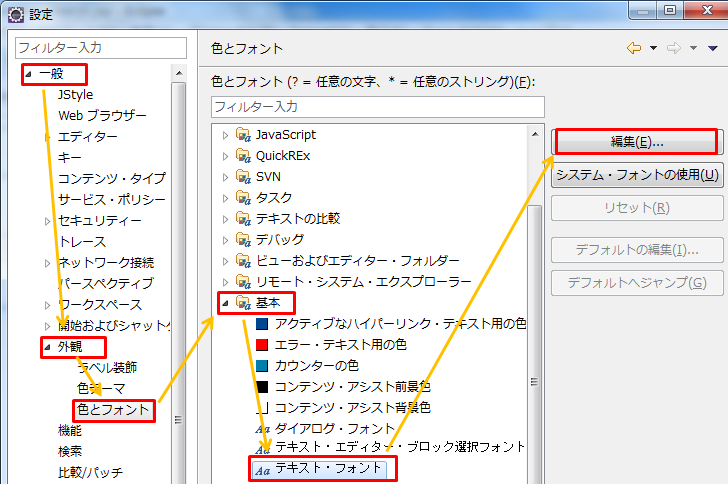Click the settings gear icon in title bar
The width and height of the screenshot is (728, 484).
(x=16, y=14)
